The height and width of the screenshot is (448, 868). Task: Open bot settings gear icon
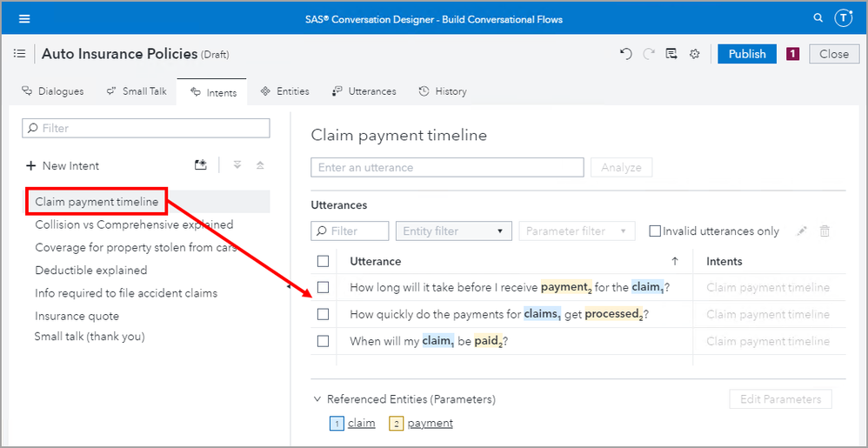click(x=695, y=54)
